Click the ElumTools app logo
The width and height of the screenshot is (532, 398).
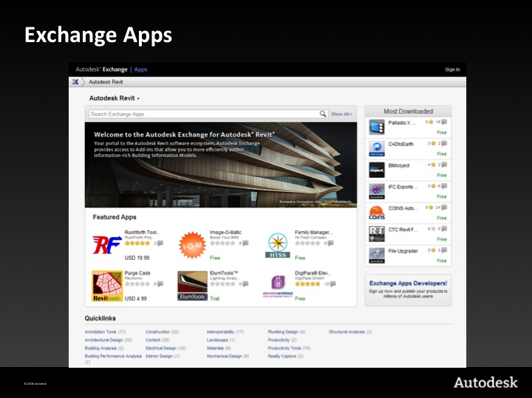(x=192, y=286)
